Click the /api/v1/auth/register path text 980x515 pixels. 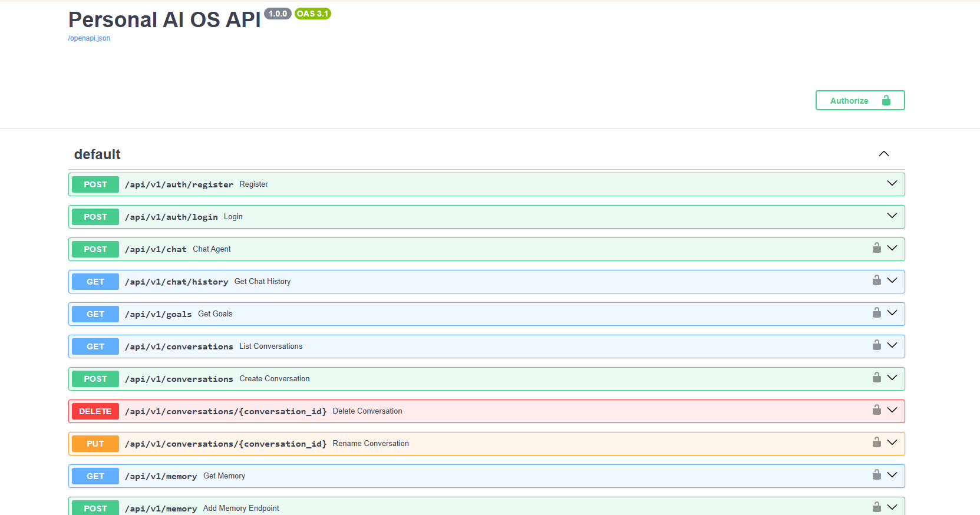[x=179, y=184]
